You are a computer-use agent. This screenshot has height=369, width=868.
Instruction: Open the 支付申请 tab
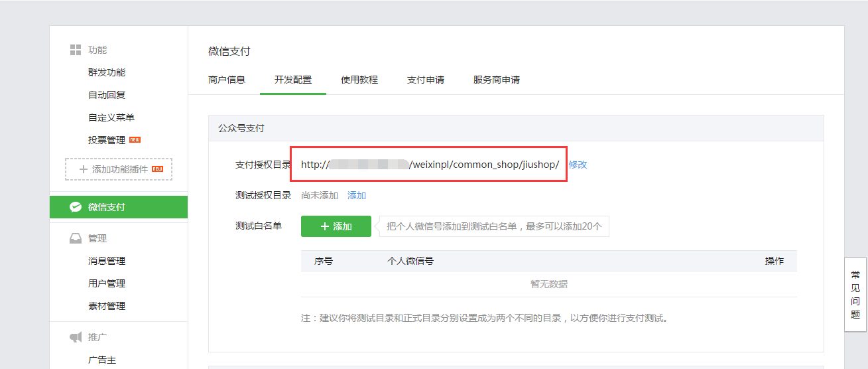(426, 80)
